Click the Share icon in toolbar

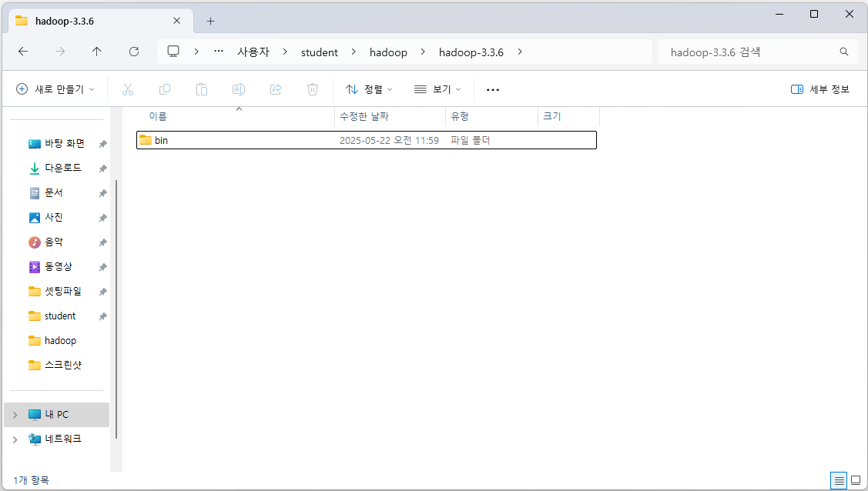click(276, 89)
